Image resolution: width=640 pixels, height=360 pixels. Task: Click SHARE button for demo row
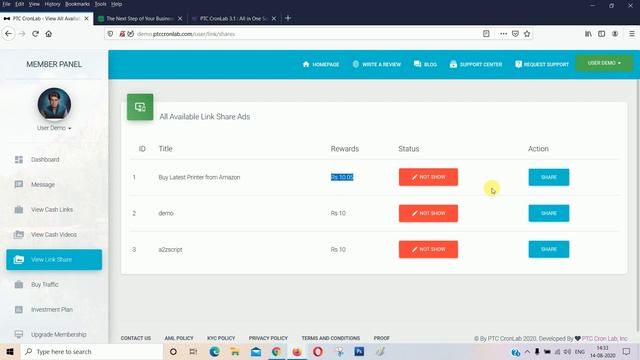[549, 213]
